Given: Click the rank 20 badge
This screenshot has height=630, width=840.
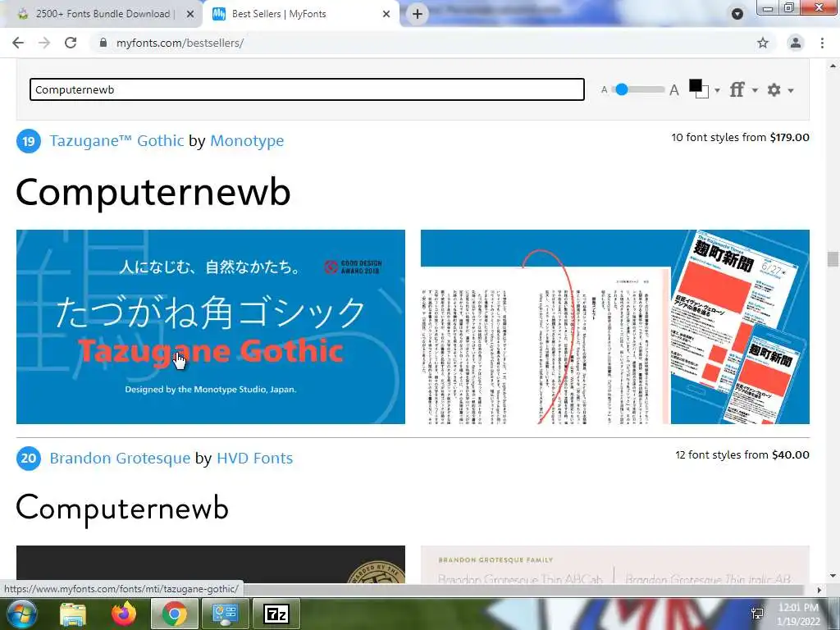Looking at the screenshot, I should (x=29, y=458).
